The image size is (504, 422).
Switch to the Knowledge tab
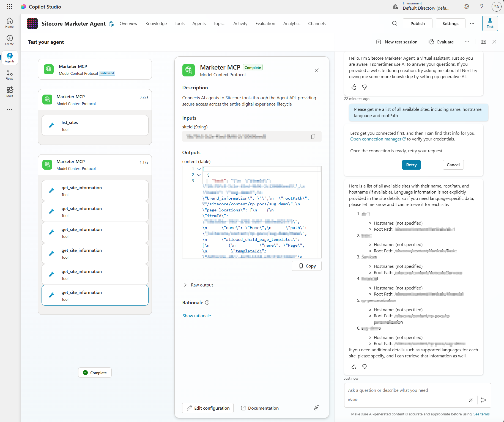156,24
